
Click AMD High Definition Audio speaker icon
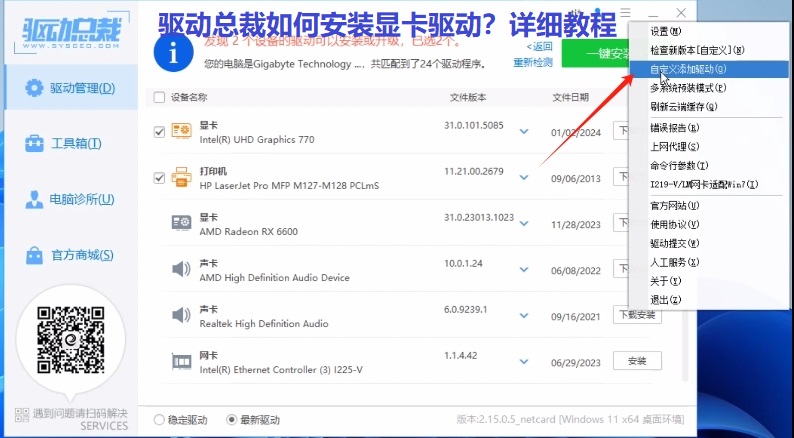[181, 269]
